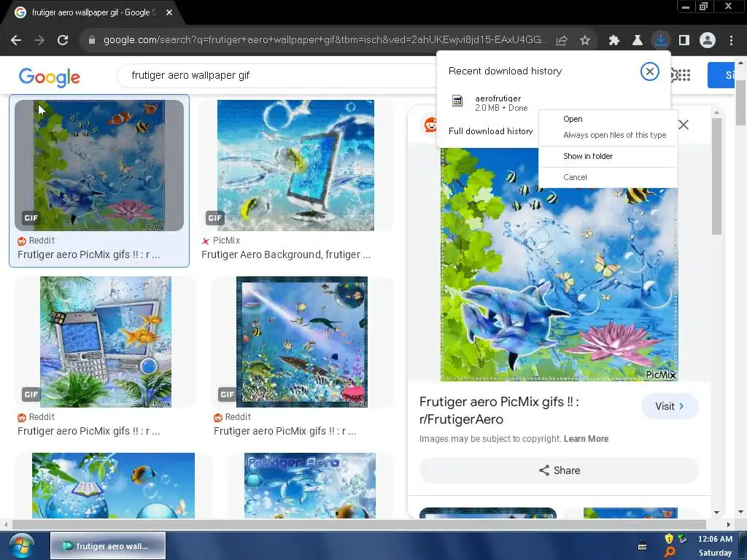Viewport: 747px width, 560px height.
Task: Select the frutiger aero taskbar button
Action: click(108, 545)
